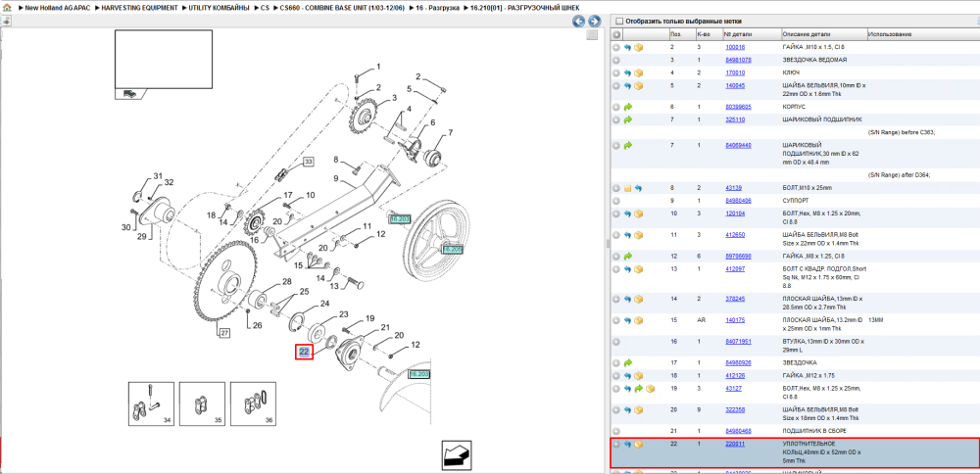Click the green arrow for ГАЙКА M8 part 89706690
This screenshot has height=474, width=980.
pos(627,257)
